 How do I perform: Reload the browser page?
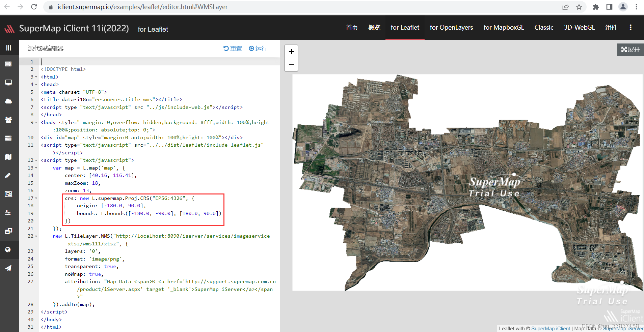(x=34, y=7)
